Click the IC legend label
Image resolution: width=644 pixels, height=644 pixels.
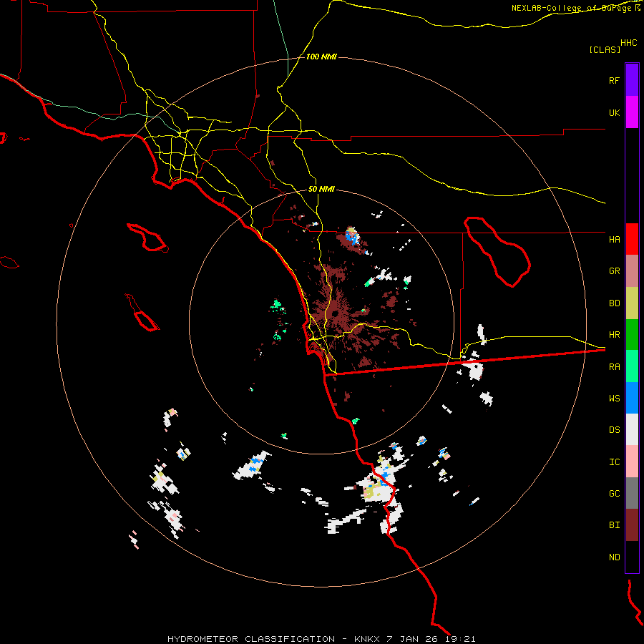pyautogui.click(x=614, y=462)
